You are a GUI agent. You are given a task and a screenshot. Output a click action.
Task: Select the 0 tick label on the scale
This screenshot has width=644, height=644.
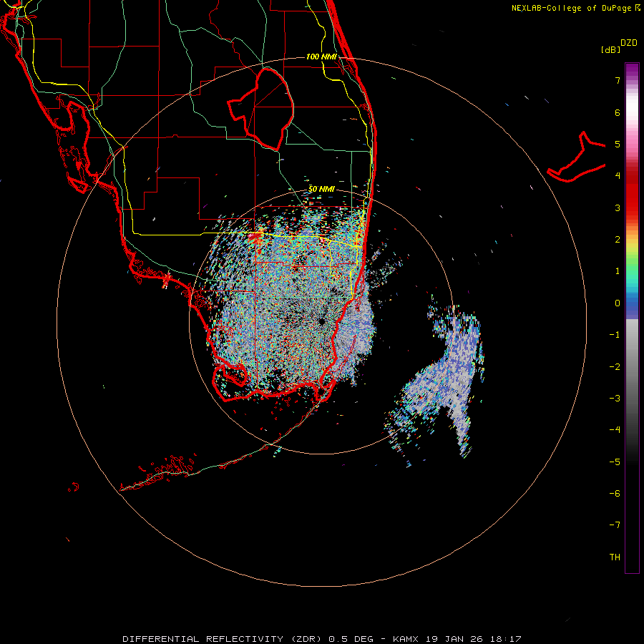[618, 303]
